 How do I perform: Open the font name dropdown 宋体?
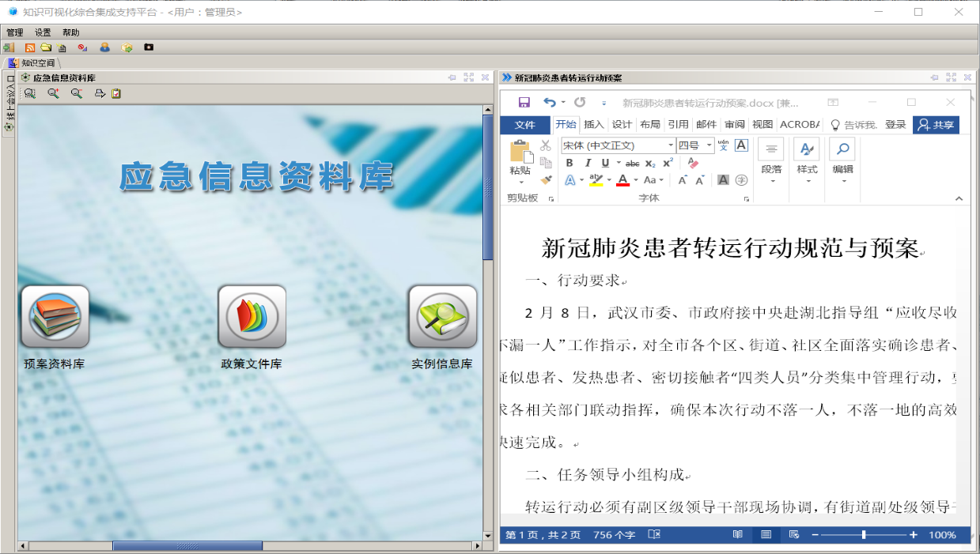pyautogui.click(x=671, y=145)
